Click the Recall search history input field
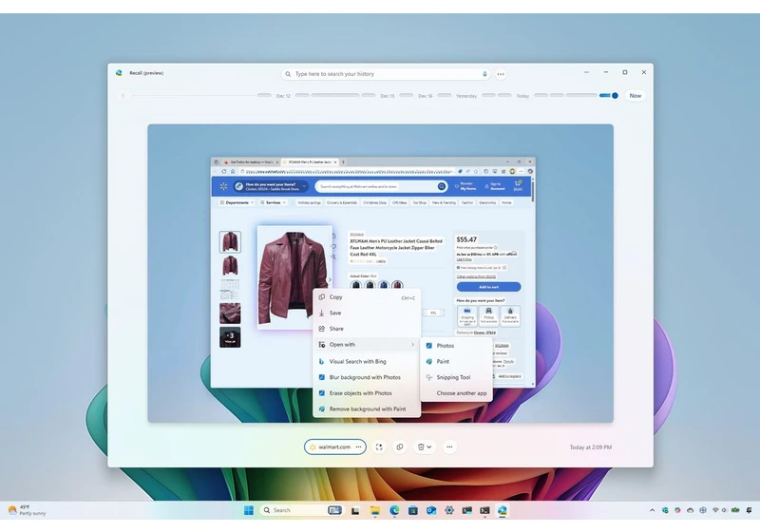 386,74
